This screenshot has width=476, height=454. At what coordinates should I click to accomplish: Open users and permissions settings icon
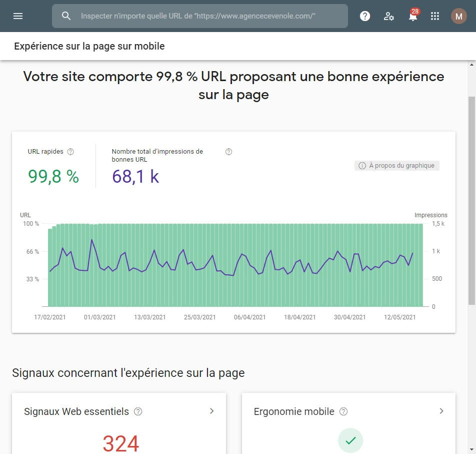pos(388,16)
